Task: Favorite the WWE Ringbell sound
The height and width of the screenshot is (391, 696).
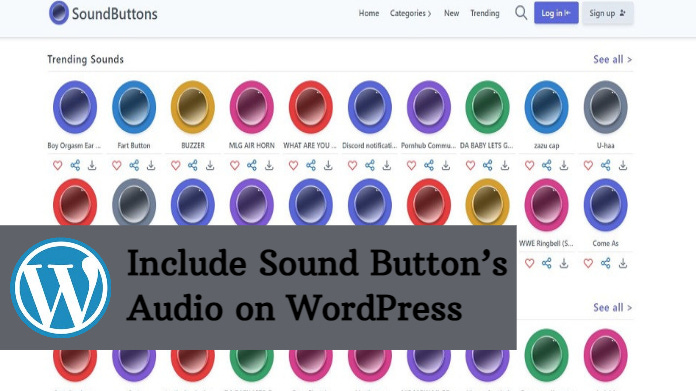Action: 530,263
